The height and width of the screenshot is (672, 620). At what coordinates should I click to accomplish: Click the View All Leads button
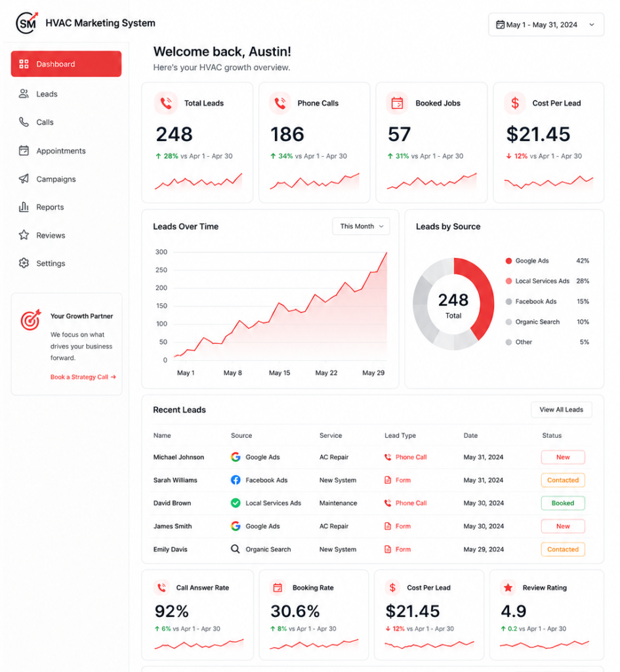tap(562, 409)
